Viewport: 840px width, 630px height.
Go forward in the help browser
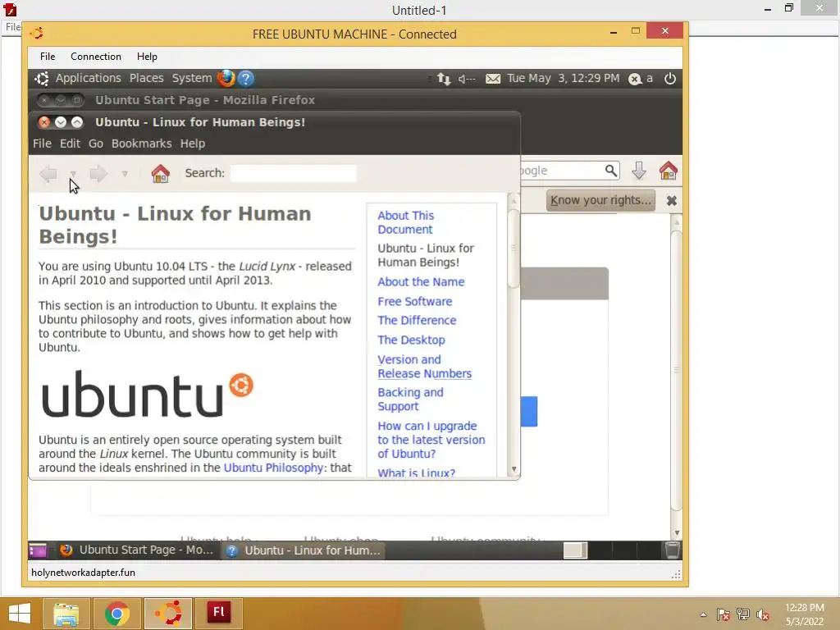pyautogui.click(x=98, y=174)
